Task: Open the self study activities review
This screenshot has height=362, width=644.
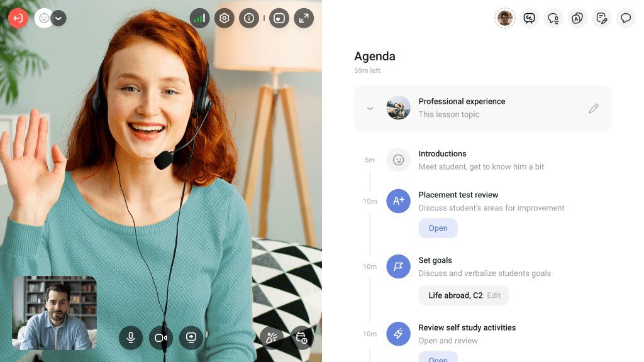Action: (438, 357)
